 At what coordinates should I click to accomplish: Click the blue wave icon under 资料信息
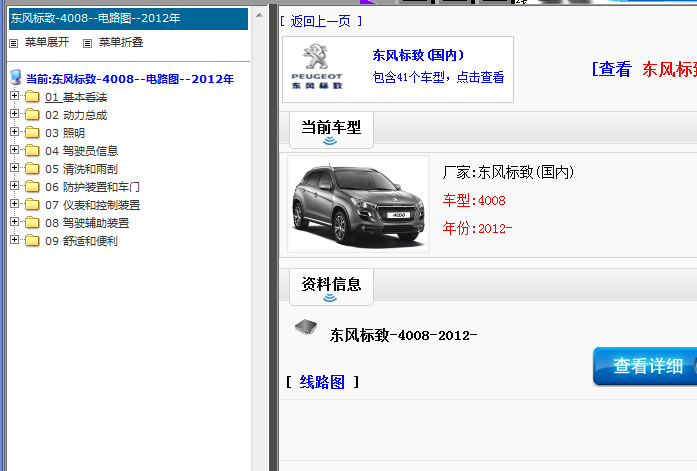[330, 298]
